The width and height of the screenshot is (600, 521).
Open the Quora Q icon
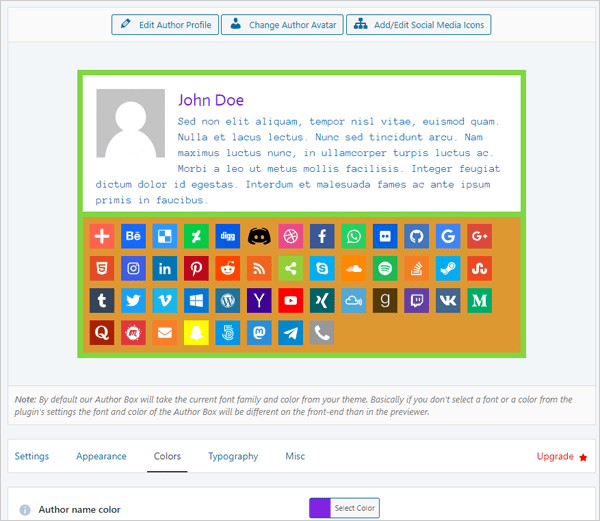click(102, 333)
